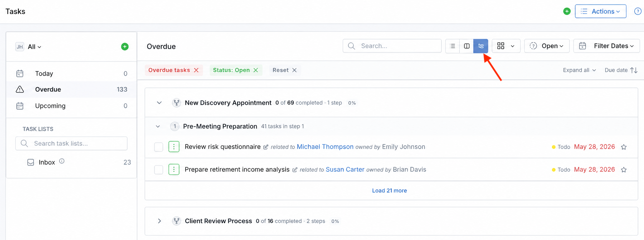Click Load 21 more
Viewport: 644px width, 240px height.
pyautogui.click(x=389, y=190)
